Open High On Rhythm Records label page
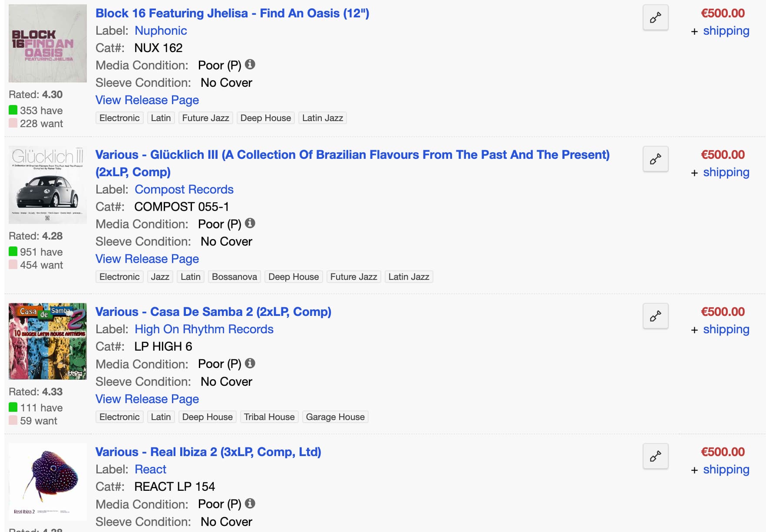766x532 pixels. [204, 329]
